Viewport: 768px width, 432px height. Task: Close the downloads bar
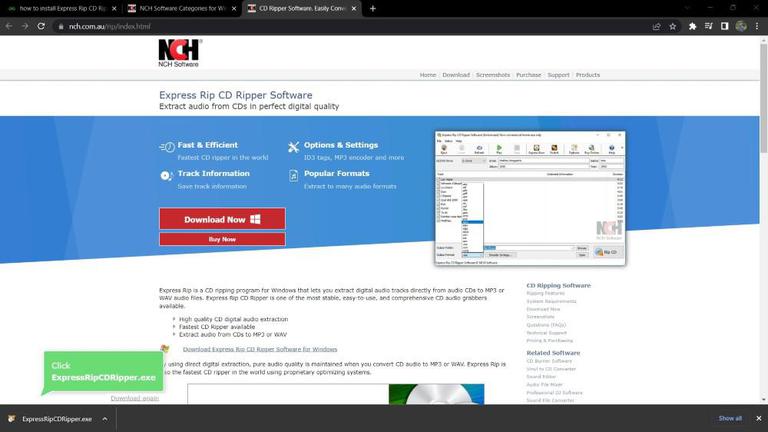coord(758,418)
